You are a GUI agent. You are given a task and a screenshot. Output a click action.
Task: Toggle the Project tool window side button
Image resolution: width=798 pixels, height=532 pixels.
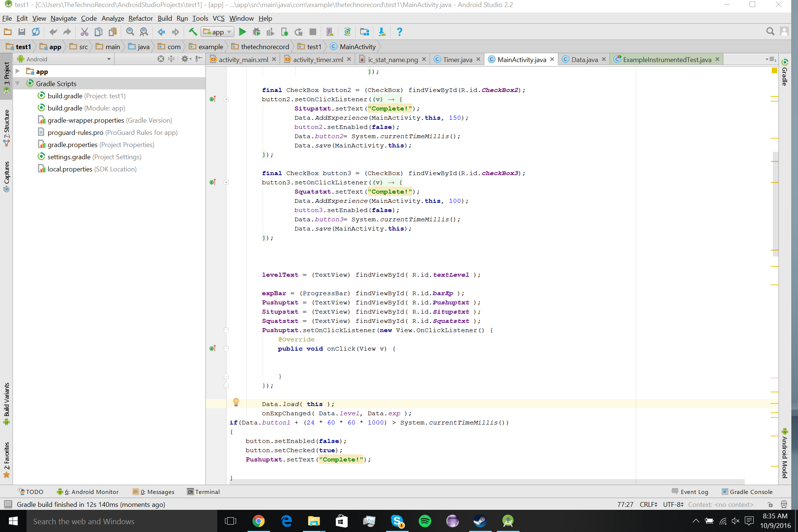[x=6, y=76]
